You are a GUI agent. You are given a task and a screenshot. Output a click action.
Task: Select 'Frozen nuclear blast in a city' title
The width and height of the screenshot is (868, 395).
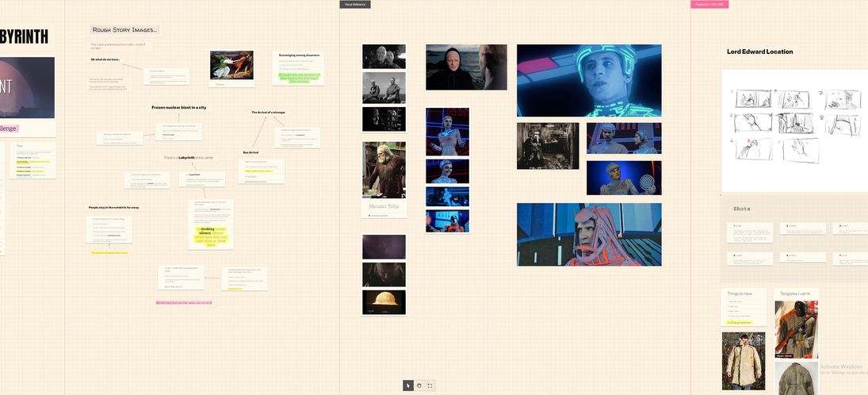pyautogui.click(x=179, y=108)
